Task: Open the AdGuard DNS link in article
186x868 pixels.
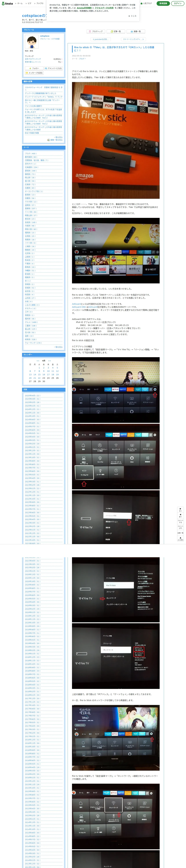Action: pyautogui.click(x=79, y=307)
